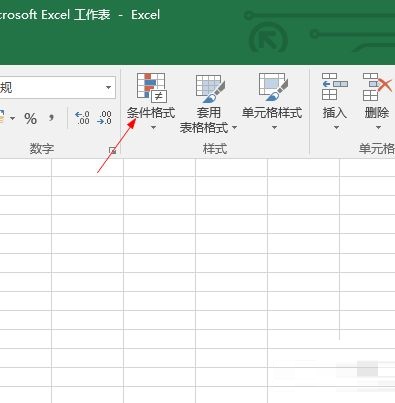
Task: Expand arrow under 删除
Action: click(378, 127)
